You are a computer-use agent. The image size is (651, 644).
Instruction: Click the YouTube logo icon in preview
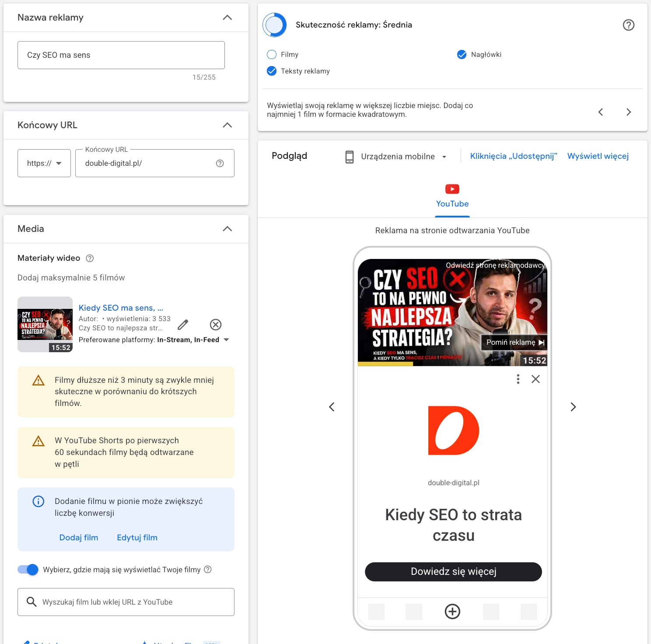tap(452, 189)
